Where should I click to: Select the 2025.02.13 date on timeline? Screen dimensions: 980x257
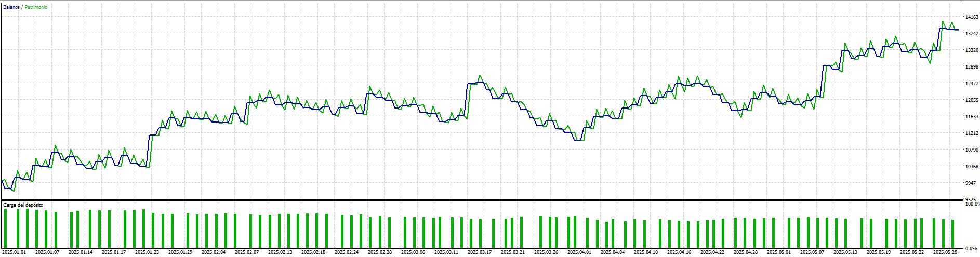click(x=280, y=252)
